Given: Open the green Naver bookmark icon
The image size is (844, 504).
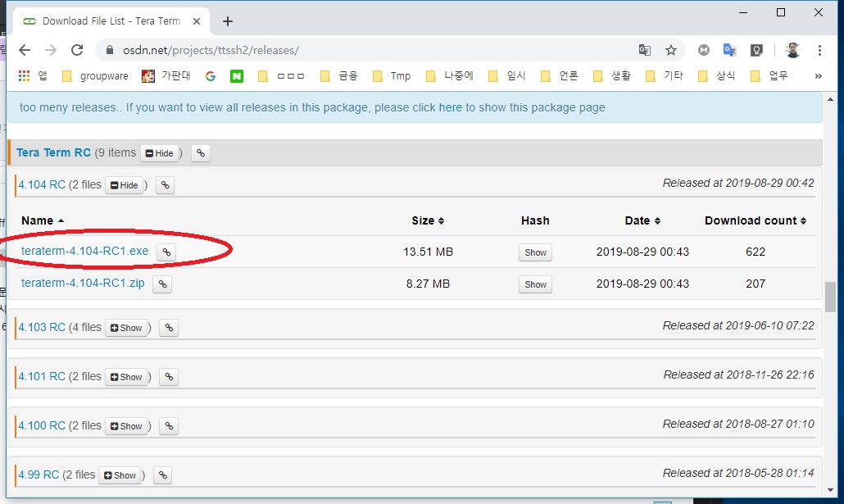Looking at the screenshot, I should [x=237, y=76].
